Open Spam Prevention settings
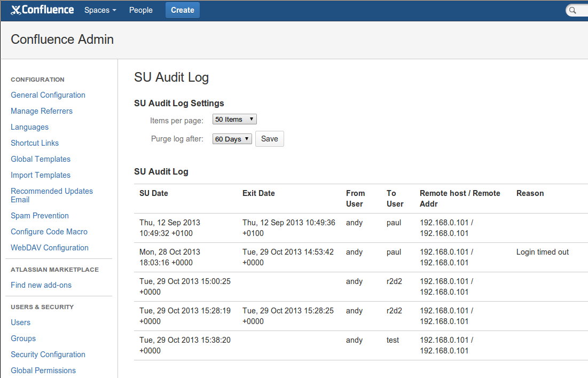 tap(40, 216)
